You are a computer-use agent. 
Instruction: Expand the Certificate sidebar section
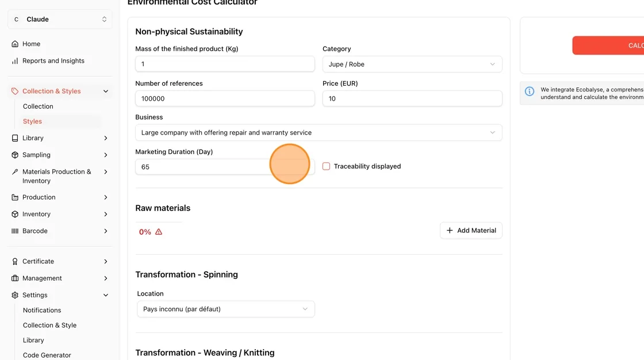(x=106, y=261)
